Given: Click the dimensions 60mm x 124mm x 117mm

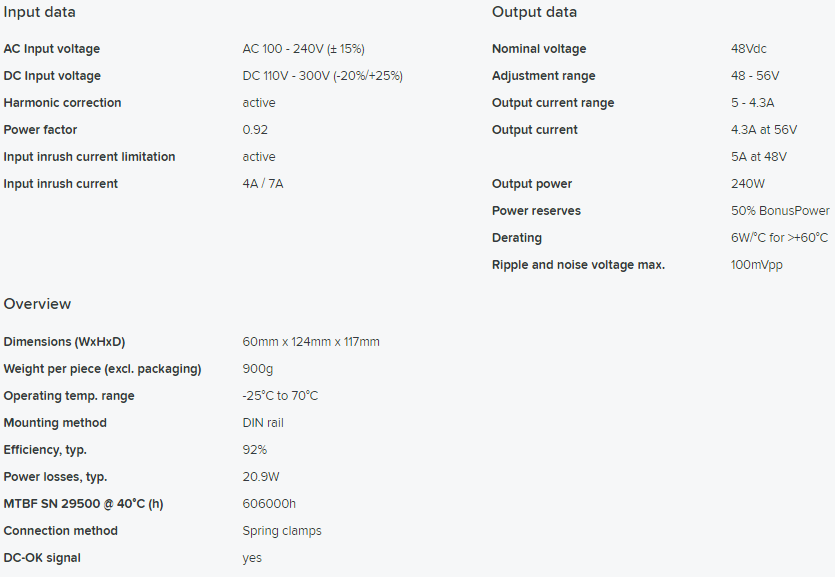Looking at the screenshot, I should 311,342.
